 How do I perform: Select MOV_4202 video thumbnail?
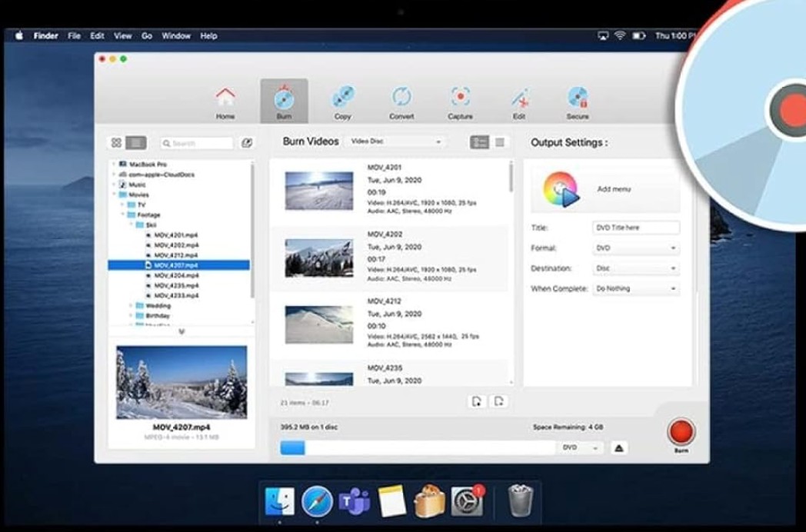[x=319, y=258]
